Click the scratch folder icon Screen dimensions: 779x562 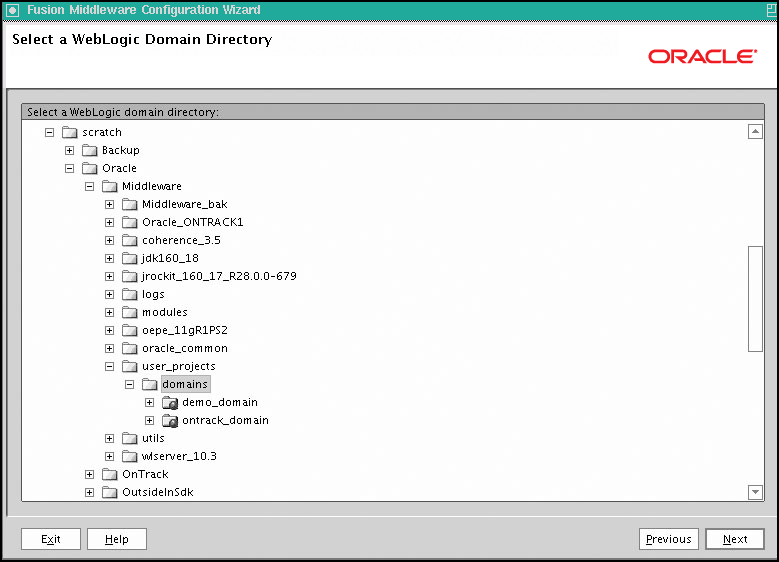click(70, 132)
